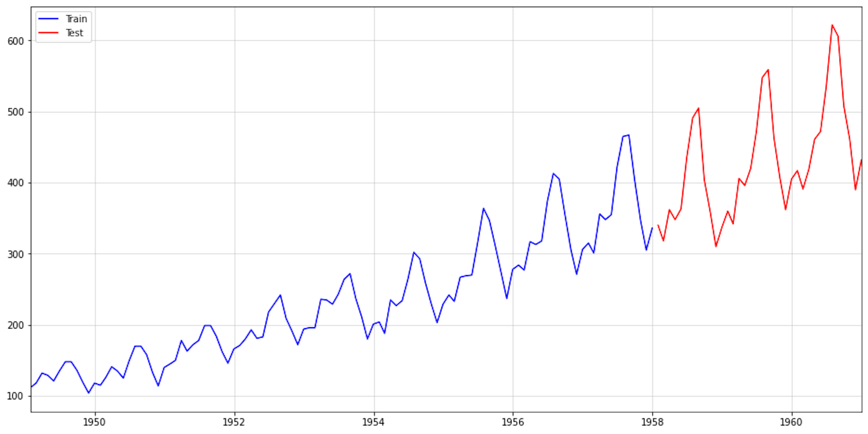Click the y-axis label 300

pos(15,254)
